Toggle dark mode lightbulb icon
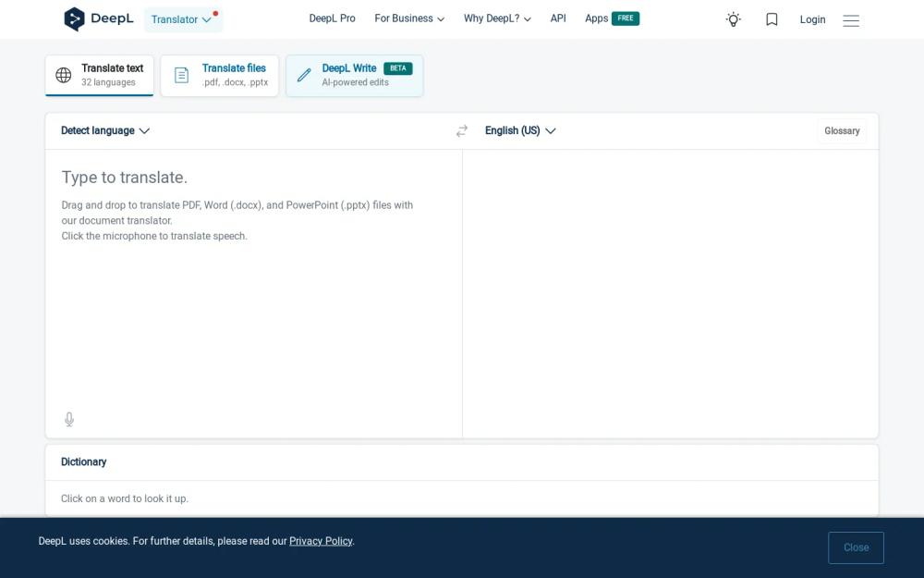Screen dimensions: 924x578 733,19
